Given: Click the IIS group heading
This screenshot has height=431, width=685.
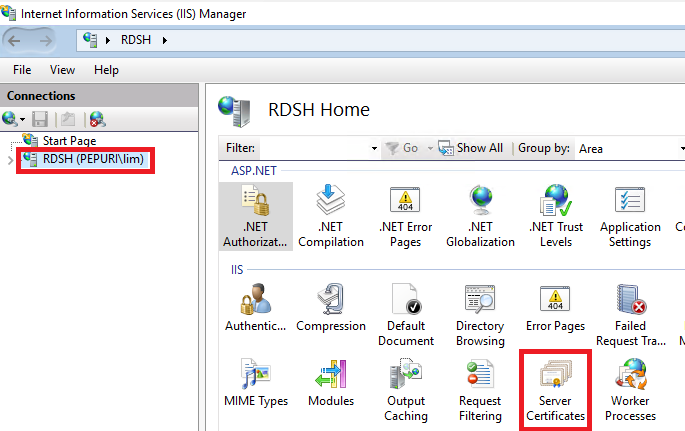Looking at the screenshot, I should [x=237, y=270].
